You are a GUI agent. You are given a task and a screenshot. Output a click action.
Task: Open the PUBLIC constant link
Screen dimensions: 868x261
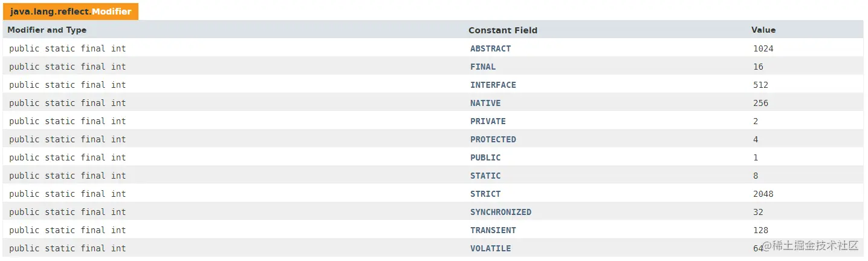(485, 157)
